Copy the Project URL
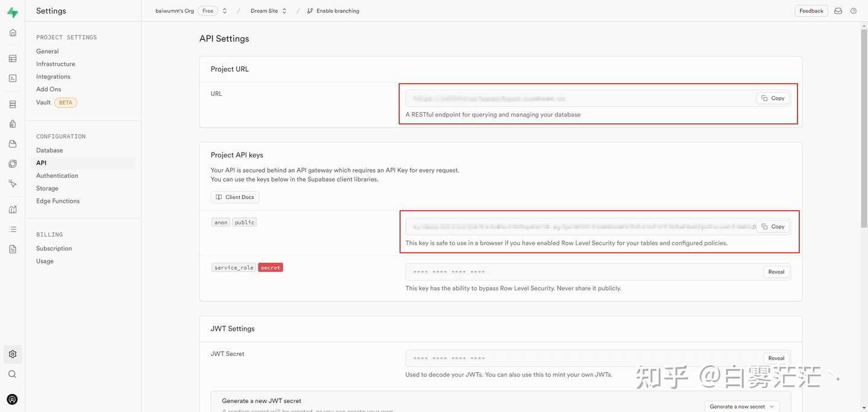 (x=773, y=98)
